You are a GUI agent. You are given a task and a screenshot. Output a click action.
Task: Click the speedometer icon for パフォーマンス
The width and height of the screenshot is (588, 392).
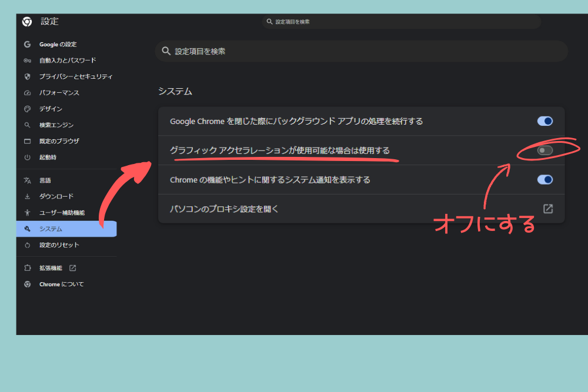pos(27,93)
